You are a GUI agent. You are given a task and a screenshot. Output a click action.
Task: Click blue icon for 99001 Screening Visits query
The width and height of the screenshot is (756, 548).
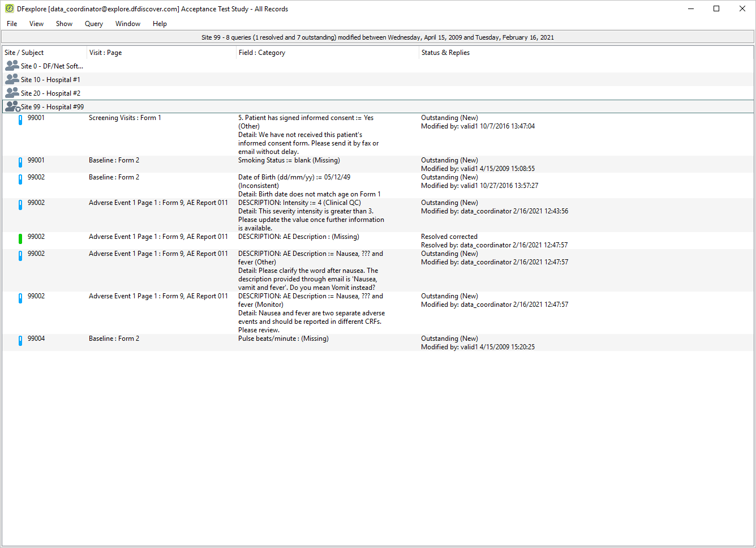[x=20, y=120]
